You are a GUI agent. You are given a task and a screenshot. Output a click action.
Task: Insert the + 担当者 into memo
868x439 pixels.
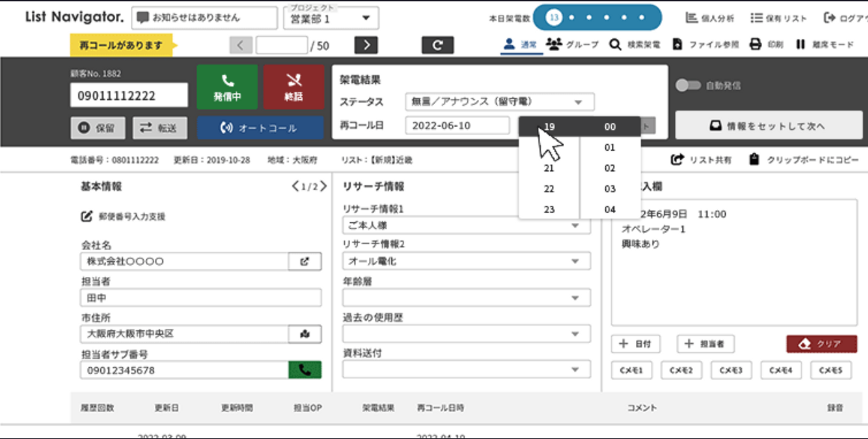coord(705,344)
